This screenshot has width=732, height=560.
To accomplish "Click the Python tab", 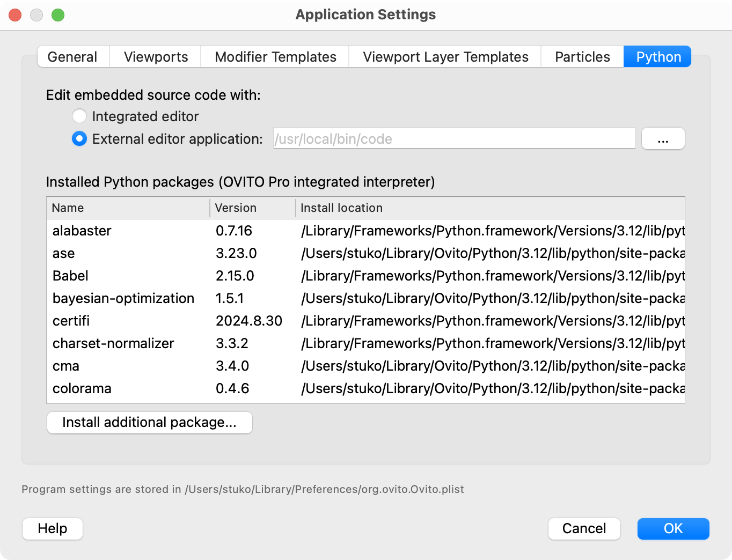I will coord(658,57).
